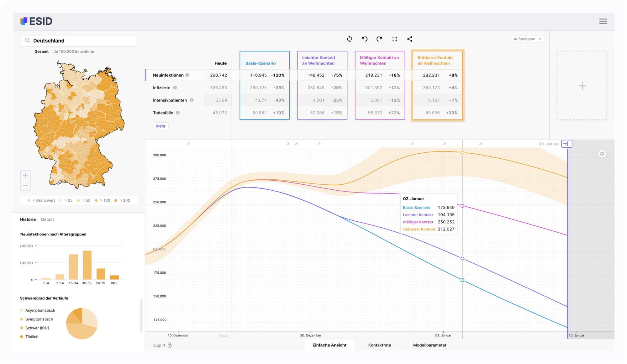Open the hamburger menu
The width and height of the screenshot is (627, 364).
603,21
